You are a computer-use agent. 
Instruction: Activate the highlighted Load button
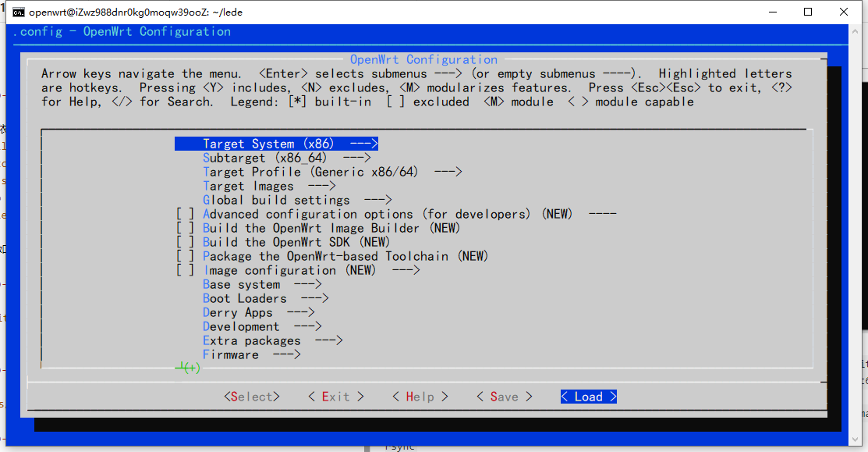[x=588, y=397]
